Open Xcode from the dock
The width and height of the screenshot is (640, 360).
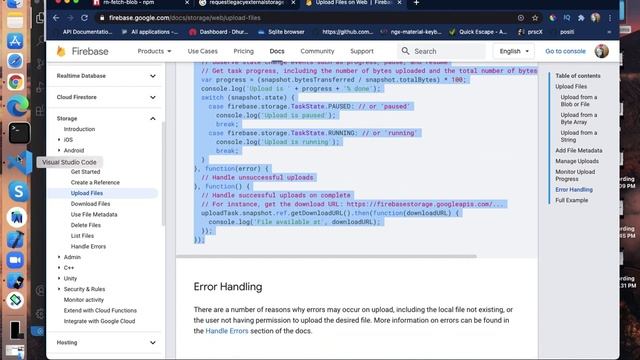16,240
